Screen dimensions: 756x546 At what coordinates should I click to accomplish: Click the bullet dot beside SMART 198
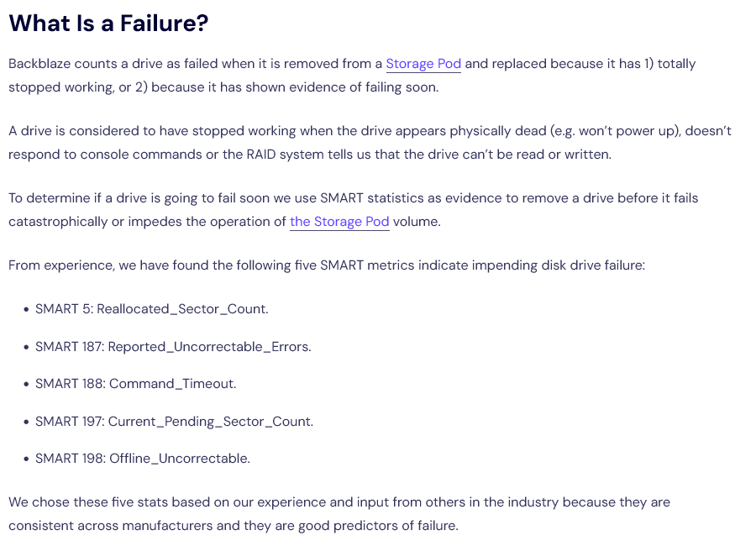point(27,459)
